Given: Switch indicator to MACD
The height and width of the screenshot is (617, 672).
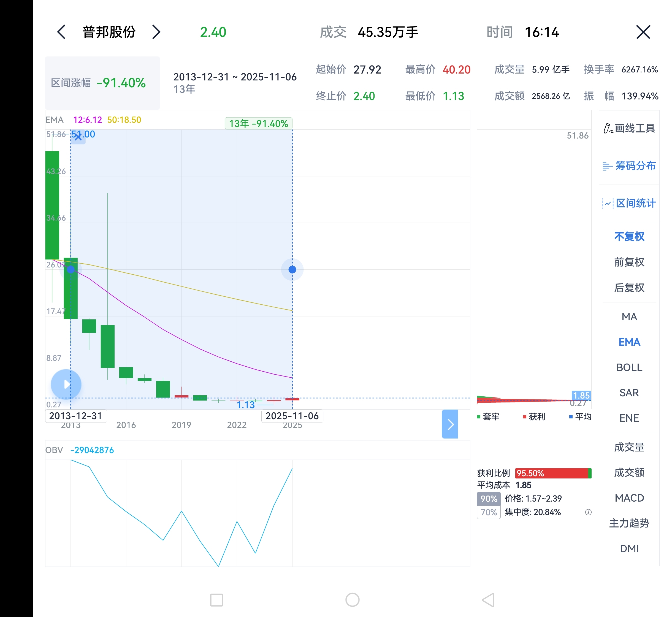Looking at the screenshot, I should 629,498.
